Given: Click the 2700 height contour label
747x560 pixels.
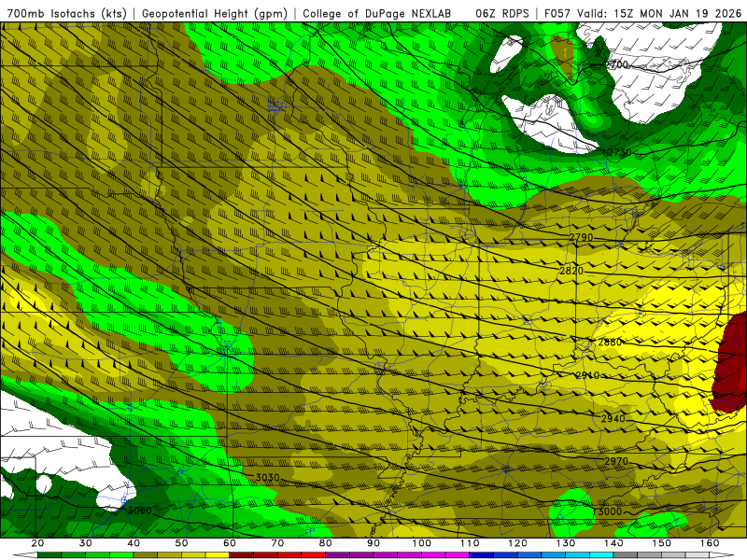Looking at the screenshot, I should (617, 64).
